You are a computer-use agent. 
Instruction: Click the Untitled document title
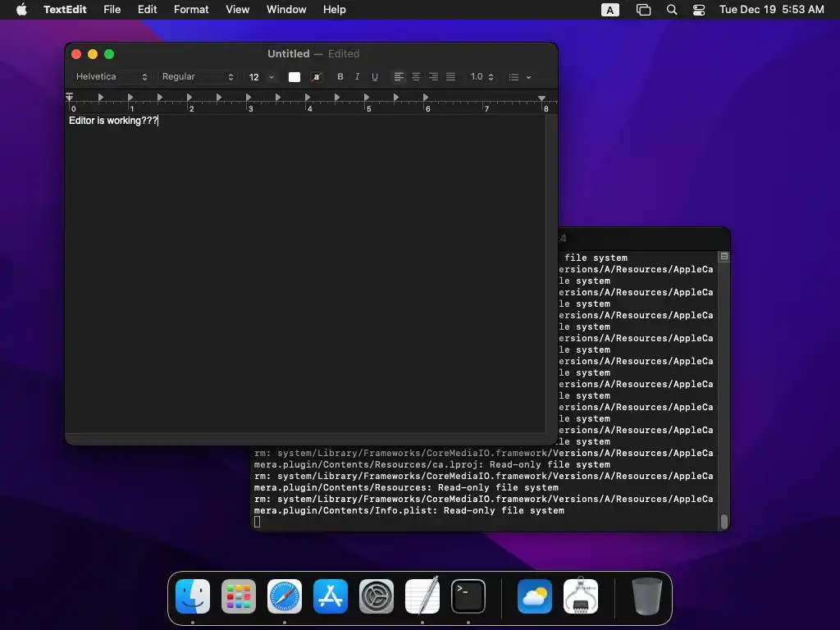288,54
